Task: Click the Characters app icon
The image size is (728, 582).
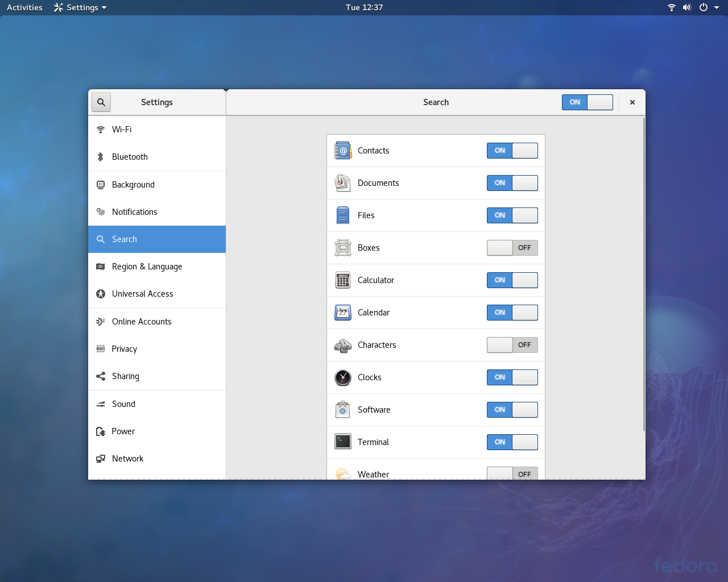Action: click(x=343, y=345)
